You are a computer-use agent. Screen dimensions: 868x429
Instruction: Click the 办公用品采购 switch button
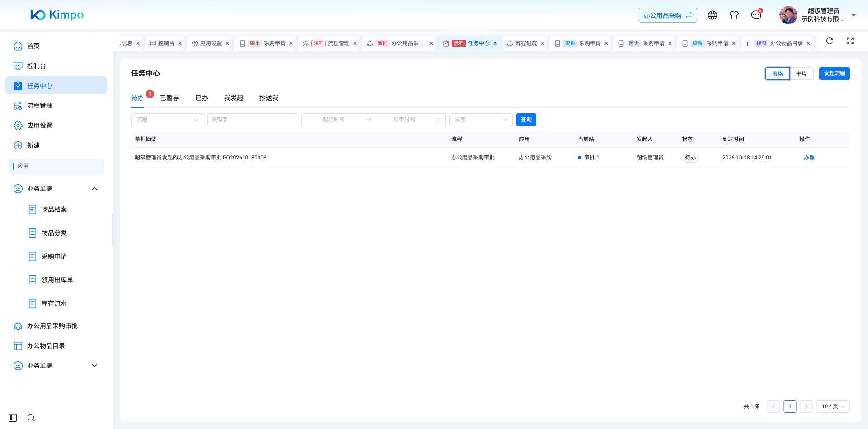(668, 15)
